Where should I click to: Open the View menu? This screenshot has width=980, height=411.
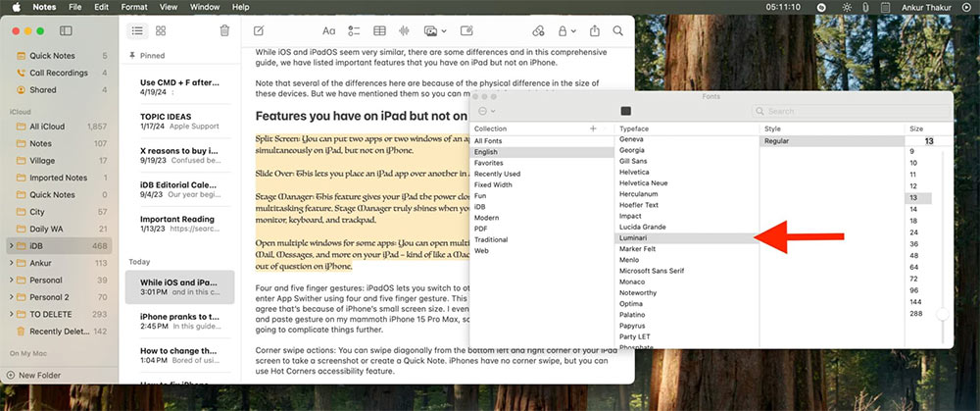coord(169,7)
